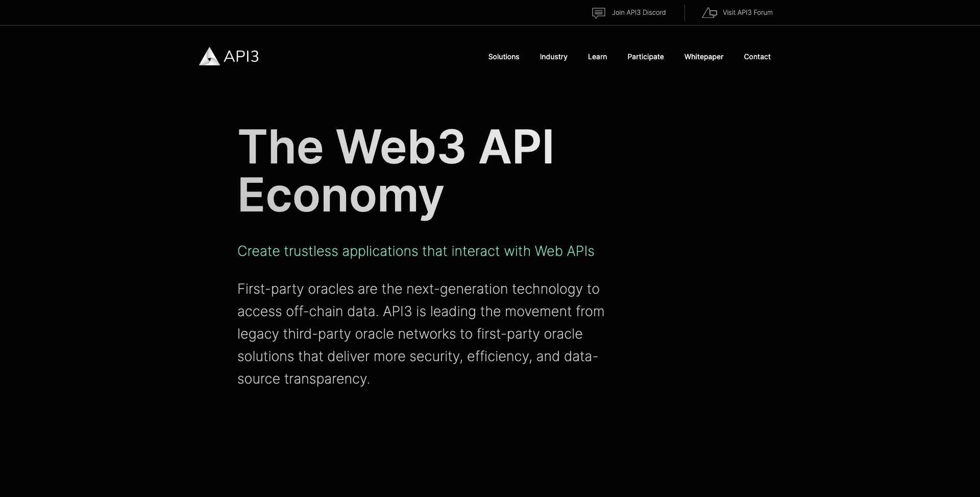Select Whitepaper from the navigation menu
980x497 pixels.
pos(703,57)
